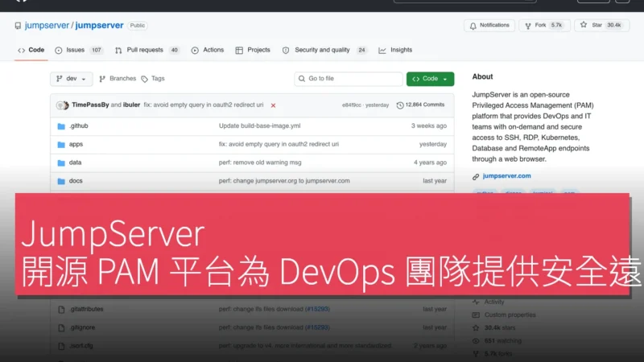Click the jumpserver owner link
Viewport: 644px width, 362px height.
point(47,26)
